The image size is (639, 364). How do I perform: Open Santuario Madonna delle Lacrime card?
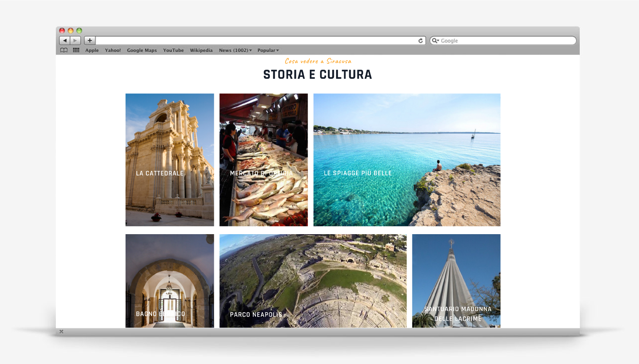[456, 281]
